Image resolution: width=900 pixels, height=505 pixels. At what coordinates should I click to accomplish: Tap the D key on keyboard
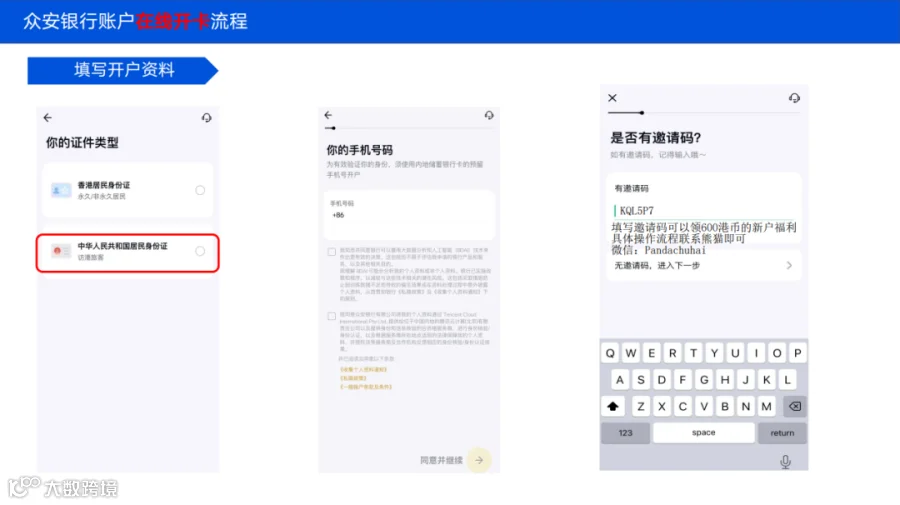coord(662,380)
